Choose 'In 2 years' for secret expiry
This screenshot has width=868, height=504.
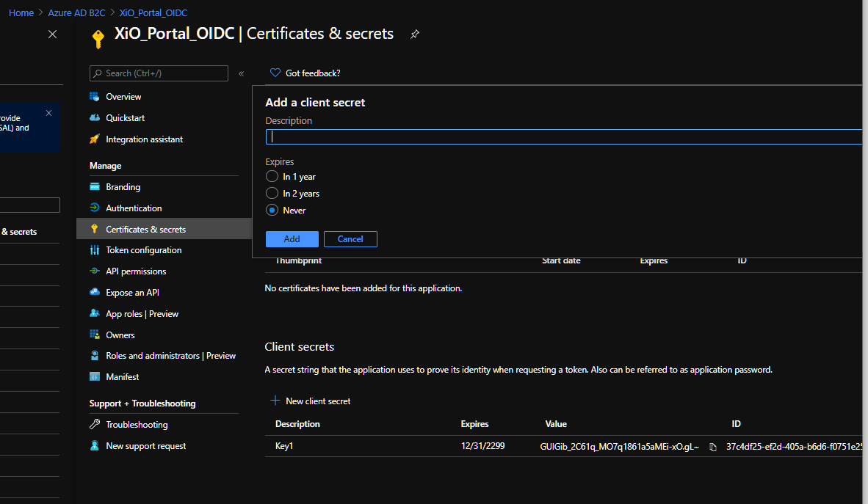coord(271,193)
